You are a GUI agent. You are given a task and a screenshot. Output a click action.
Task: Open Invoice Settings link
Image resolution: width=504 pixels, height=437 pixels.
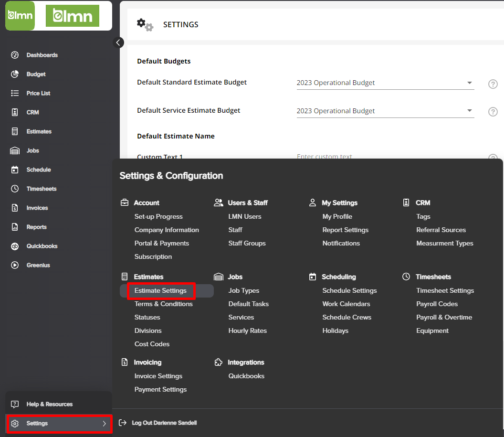(158, 376)
